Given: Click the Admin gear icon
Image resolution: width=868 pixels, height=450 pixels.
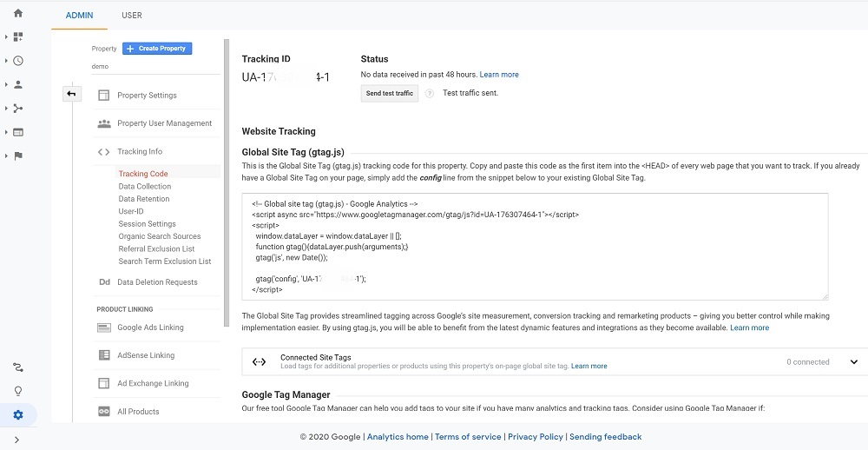Looking at the screenshot, I should click(x=18, y=414).
